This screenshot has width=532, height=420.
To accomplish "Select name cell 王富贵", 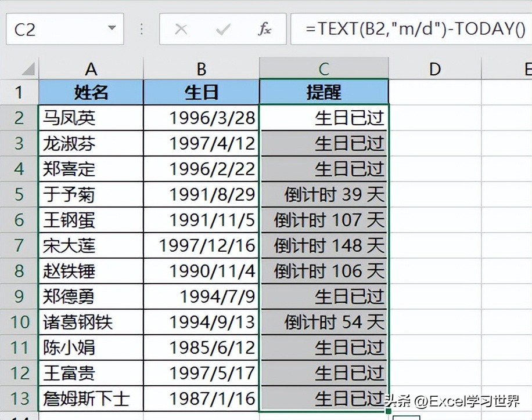I will click(91, 373).
